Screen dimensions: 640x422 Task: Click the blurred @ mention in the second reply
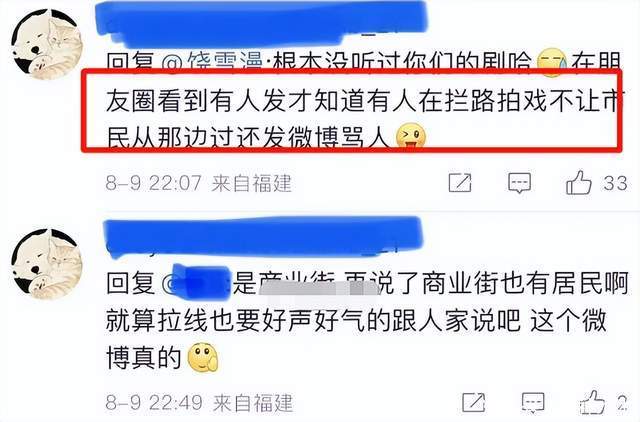tap(196, 282)
